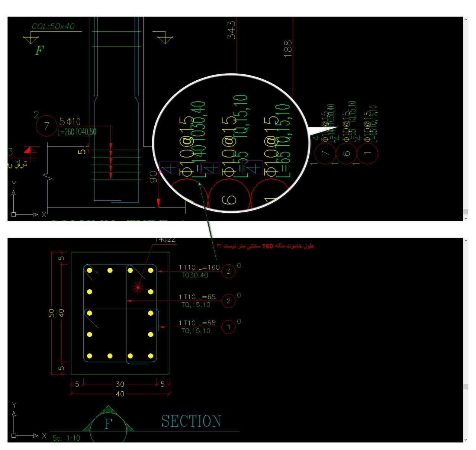Click the lower viewport's scrollbar thumb
The image size is (476, 450).
click(x=466, y=387)
